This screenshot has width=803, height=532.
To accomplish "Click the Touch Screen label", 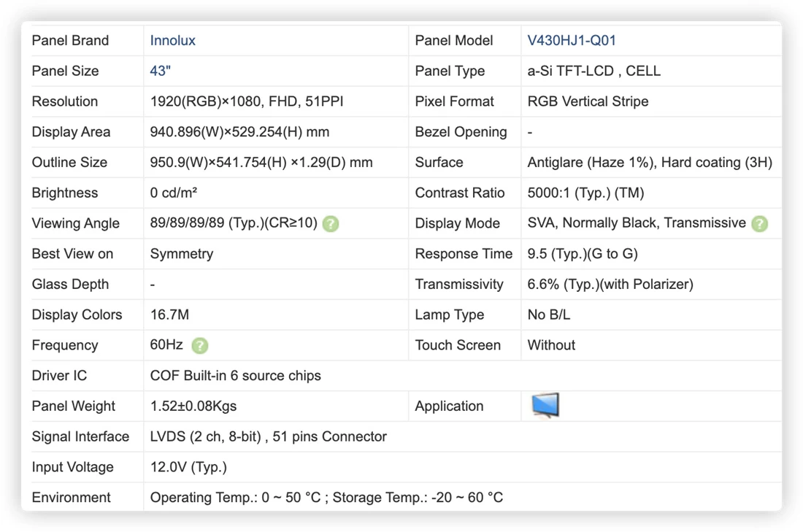I will click(458, 345).
